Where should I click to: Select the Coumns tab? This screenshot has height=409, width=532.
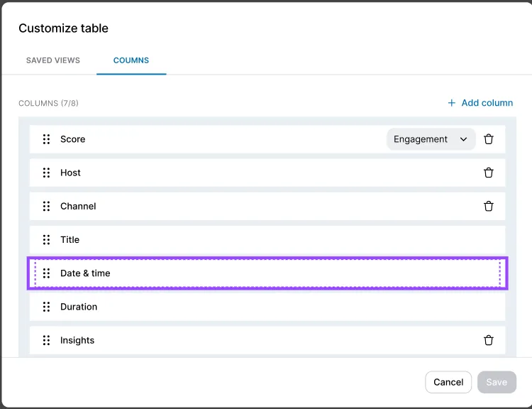coord(131,60)
